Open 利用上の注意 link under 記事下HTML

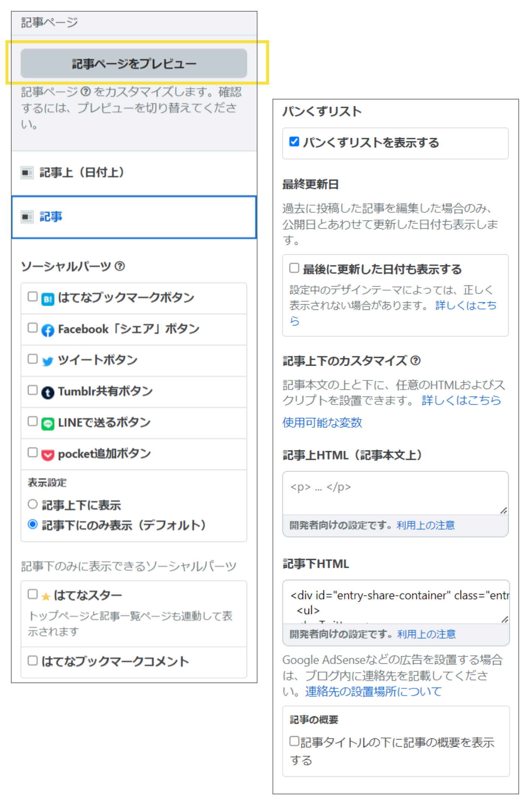click(x=426, y=634)
